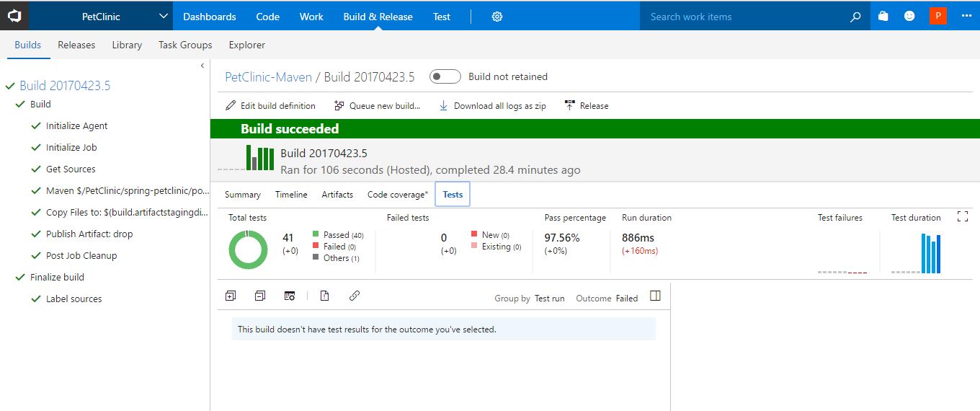Open the Artifacts tab
The height and width of the screenshot is (411, 980).
pyautogui.click(x=337, y=195)
